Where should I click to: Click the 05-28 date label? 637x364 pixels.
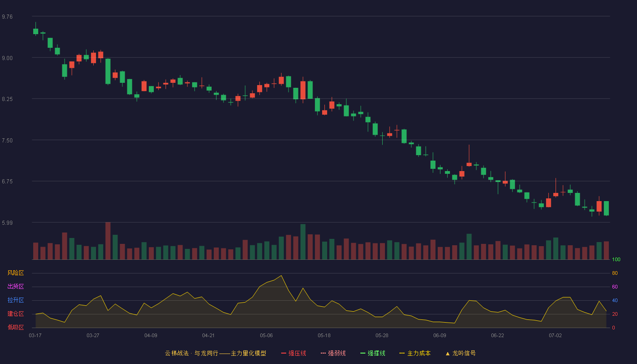point(382,335)
